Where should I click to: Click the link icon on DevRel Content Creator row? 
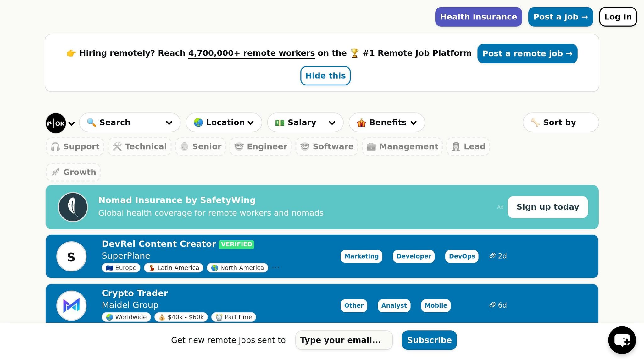(x=492, y=256)
